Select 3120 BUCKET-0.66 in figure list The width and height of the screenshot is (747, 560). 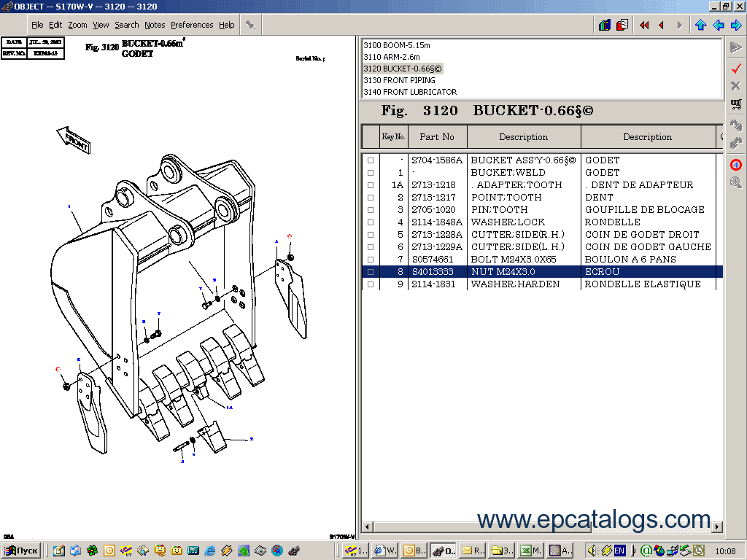point(403,69)
